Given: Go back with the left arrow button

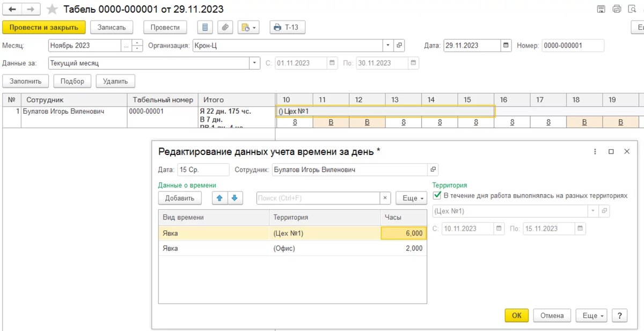Looking at the screenshot, I should (x=12, y=9).
